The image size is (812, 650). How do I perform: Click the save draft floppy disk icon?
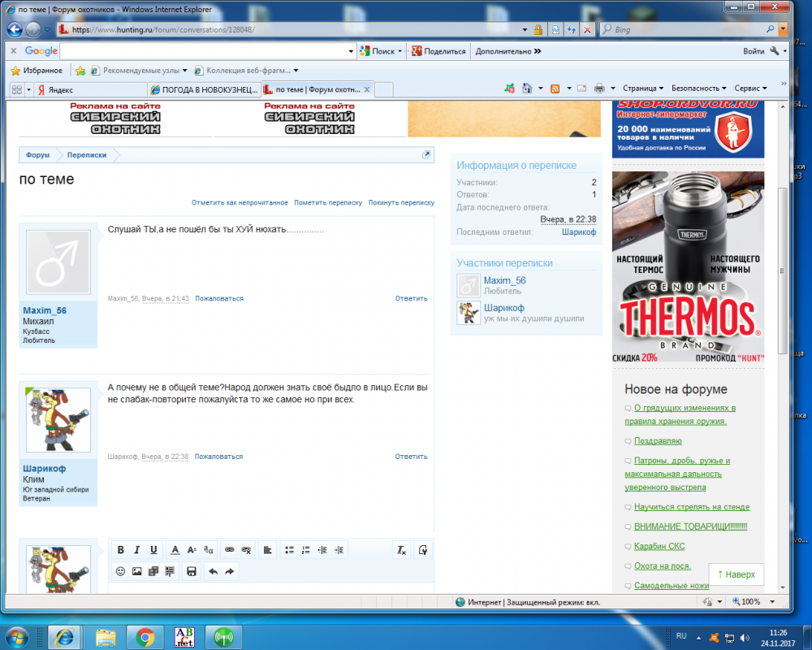(192, 571)
